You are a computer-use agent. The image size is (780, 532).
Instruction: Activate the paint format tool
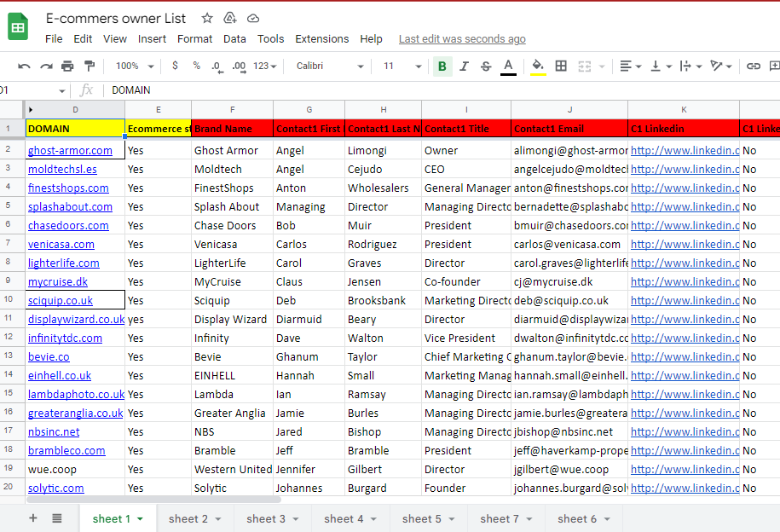coord(90,66)
